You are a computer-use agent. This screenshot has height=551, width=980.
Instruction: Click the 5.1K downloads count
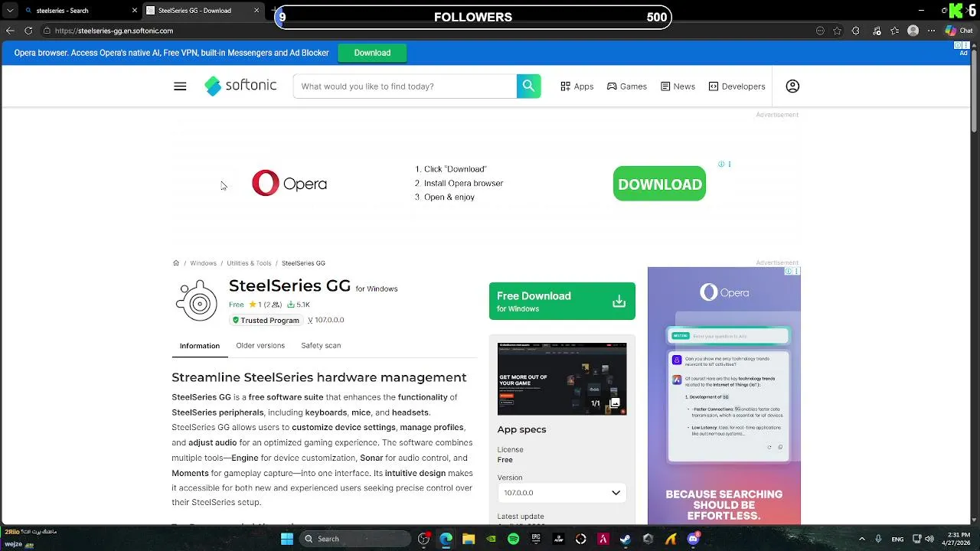click(x=299, y=305)
